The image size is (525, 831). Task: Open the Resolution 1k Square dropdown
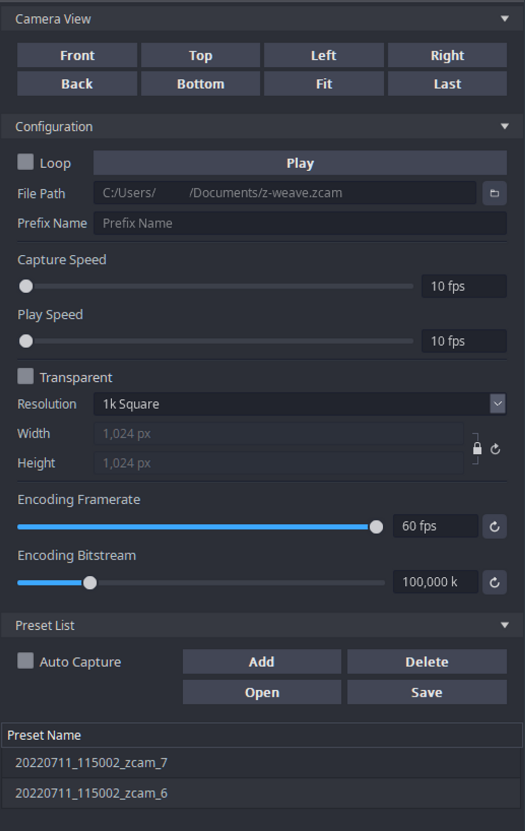pyautogui.click(x=300, y=404)
